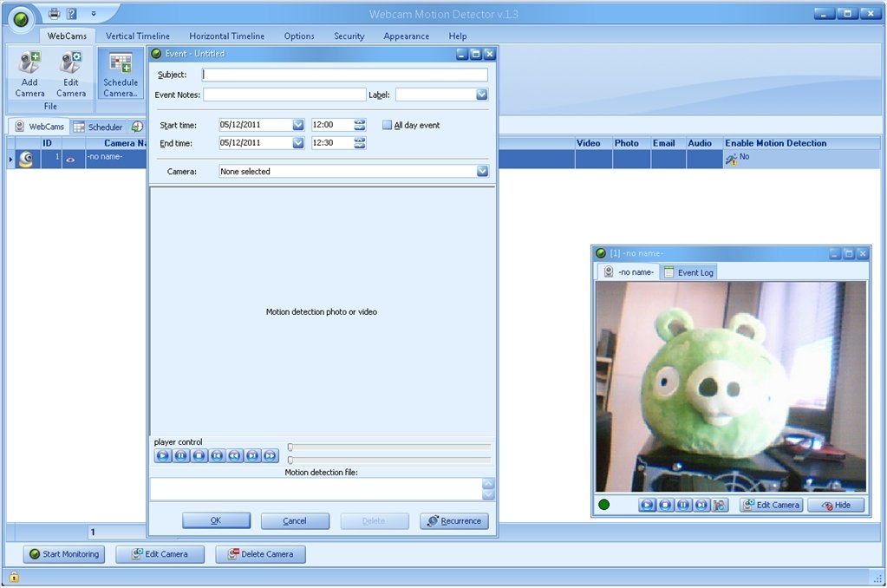Click the Motion detection file text box
This screenshot has height=588, width=887.
(316, 489)
